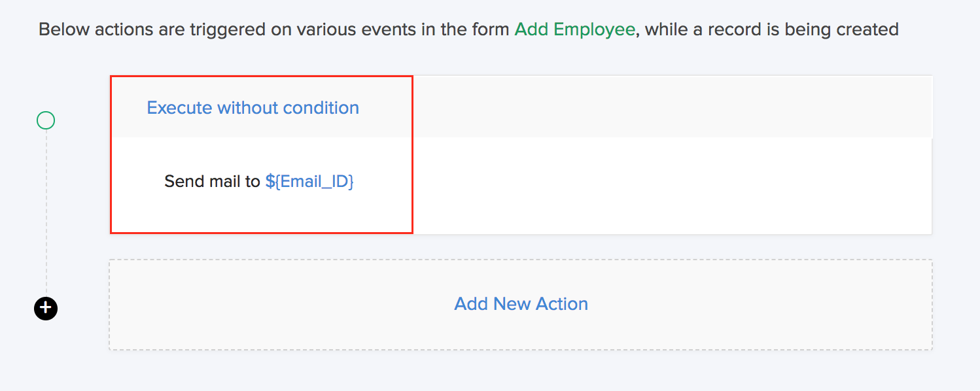Screen dimensions: 980x391
Task: Select the Send mail to action text
Action: pyautogui.click(x=212, y=181)
